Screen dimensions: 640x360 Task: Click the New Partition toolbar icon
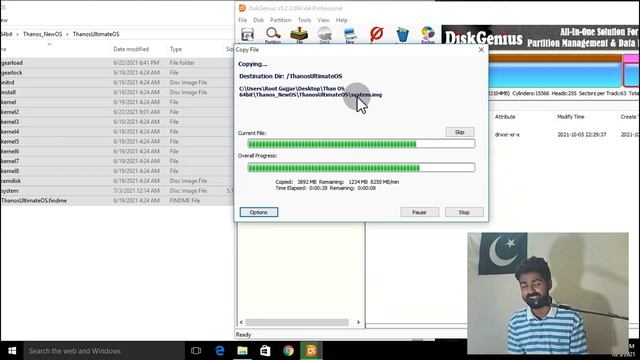point(350,35)
